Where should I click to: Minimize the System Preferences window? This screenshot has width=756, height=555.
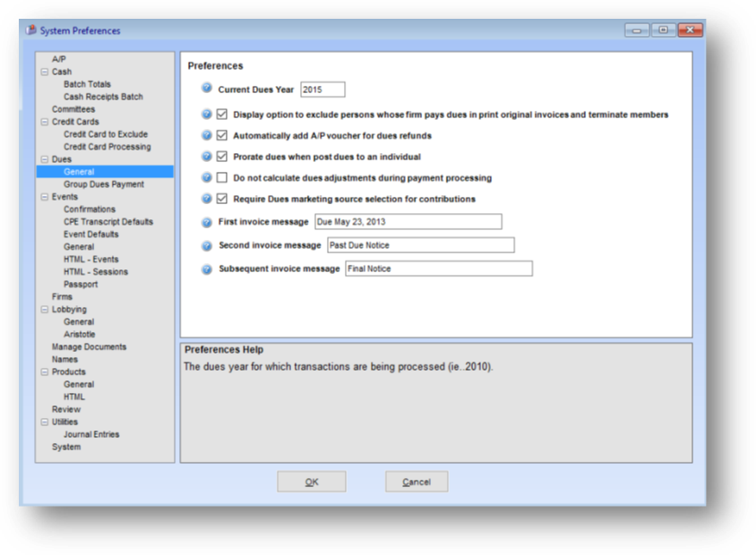(x=637, y=30)
